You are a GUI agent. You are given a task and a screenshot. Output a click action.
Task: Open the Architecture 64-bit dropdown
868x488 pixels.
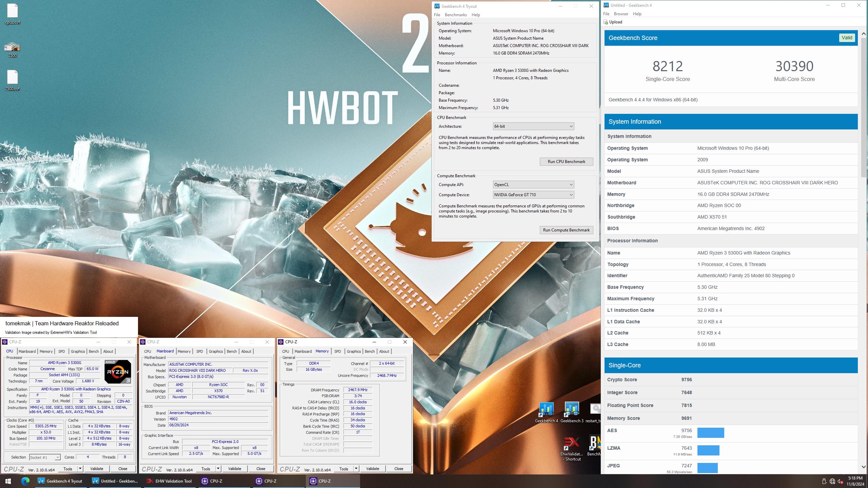point(533,126)
